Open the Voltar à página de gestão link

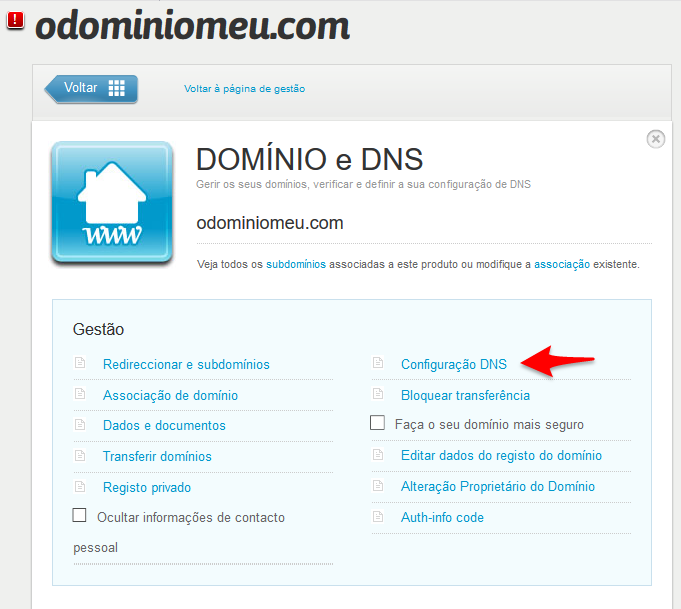click(244, 89)
